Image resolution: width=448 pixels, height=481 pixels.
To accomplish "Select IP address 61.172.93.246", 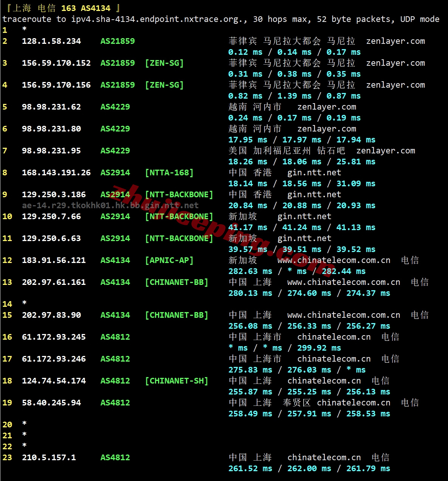I will 54,359.
